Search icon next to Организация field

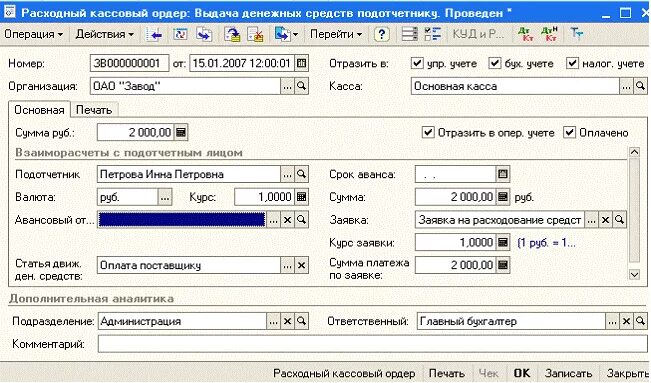pos(301,86)
